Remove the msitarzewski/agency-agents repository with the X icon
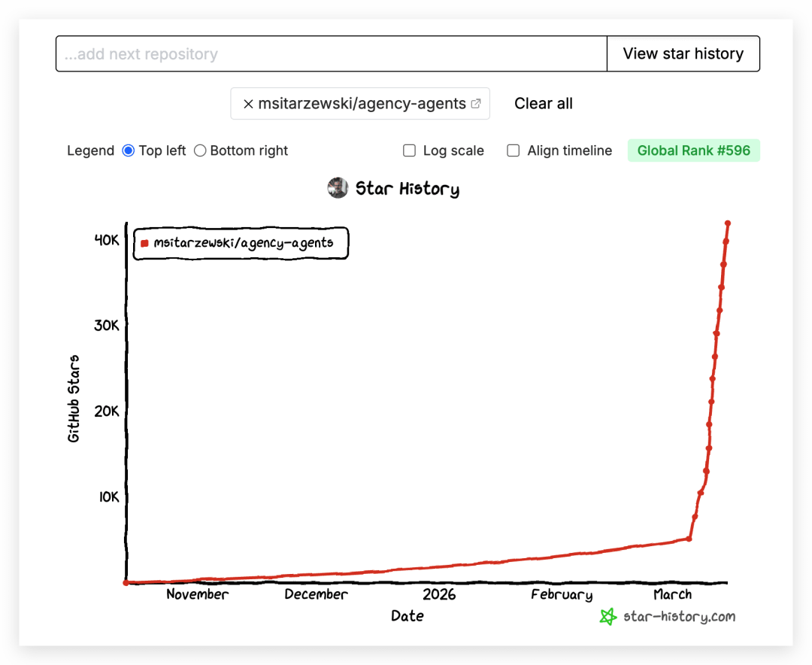The height and width of the screenshot is (665, 812). coord(248,105)
